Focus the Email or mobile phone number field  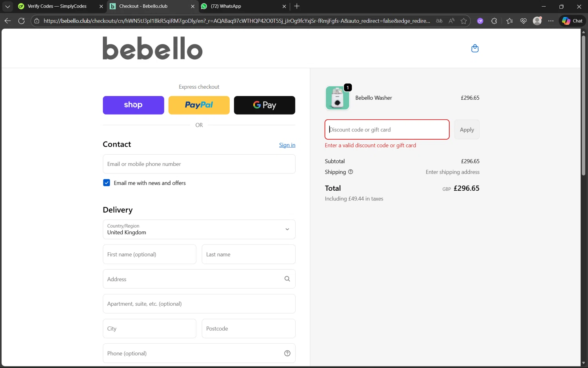coord(199,164)
